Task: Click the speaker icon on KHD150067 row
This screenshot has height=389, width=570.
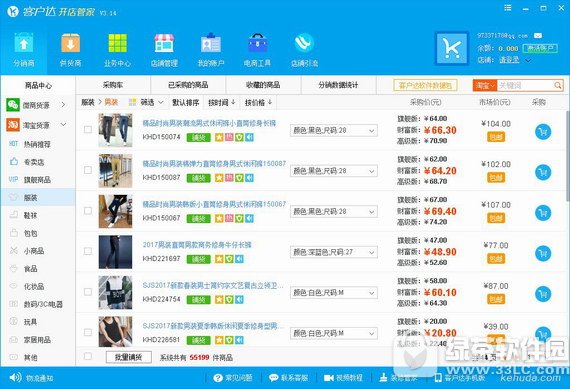Action: pos(249,218)
